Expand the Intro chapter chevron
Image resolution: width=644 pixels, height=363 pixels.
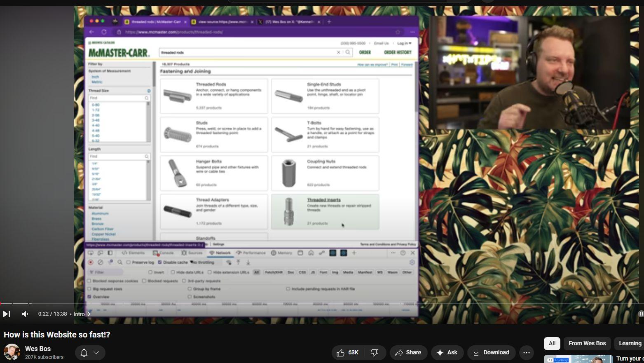89,314
